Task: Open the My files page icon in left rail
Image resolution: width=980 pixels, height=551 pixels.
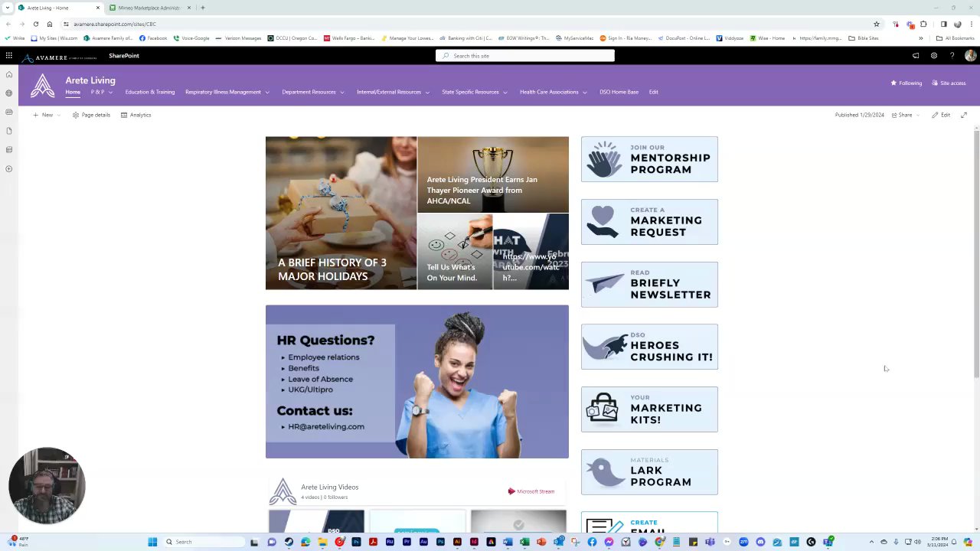Action: click(8, 131)
